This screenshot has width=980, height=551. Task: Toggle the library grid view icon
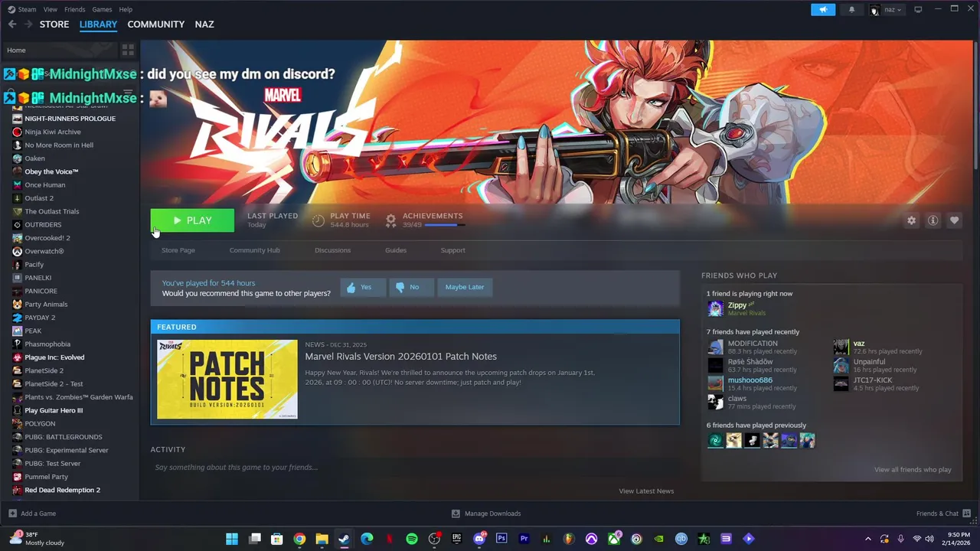tap(128, 50)
